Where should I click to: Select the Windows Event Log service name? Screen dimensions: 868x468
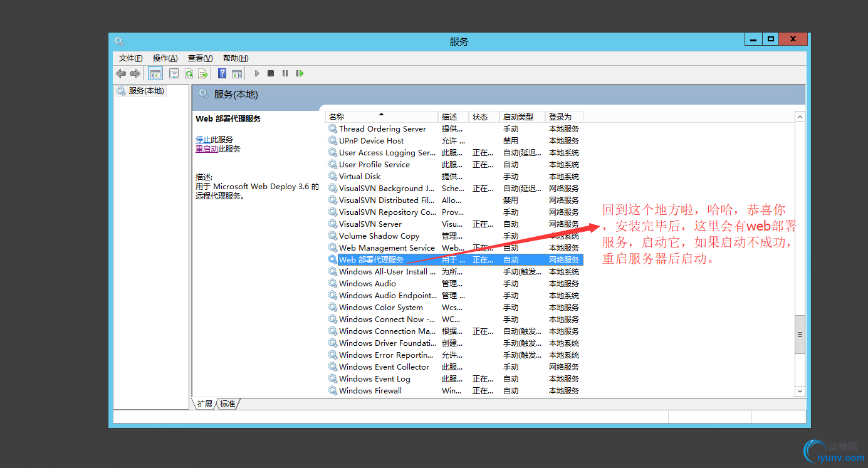pyautogui.click(x=375, y=378)
